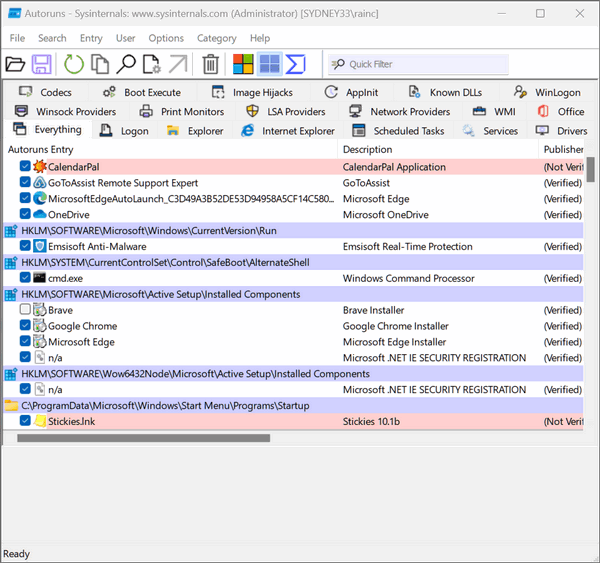Click the GoToAssist entry icon

tap(39, 183)
